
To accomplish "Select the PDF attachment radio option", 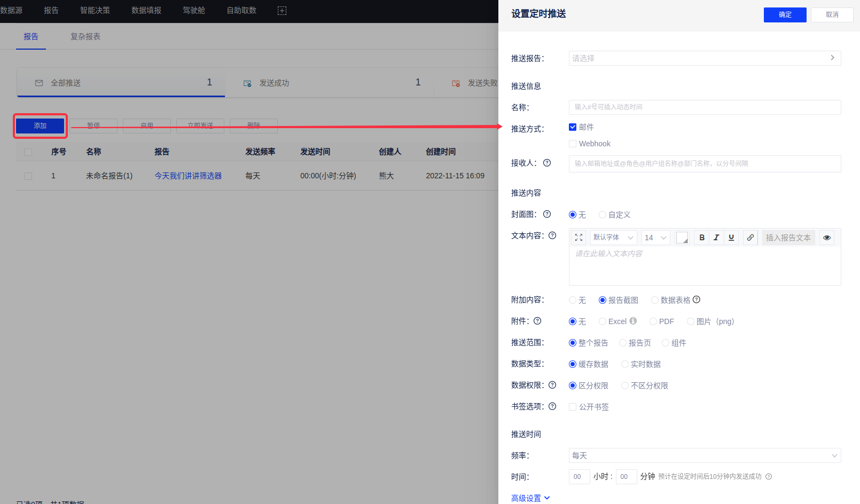I will (653, 321).
